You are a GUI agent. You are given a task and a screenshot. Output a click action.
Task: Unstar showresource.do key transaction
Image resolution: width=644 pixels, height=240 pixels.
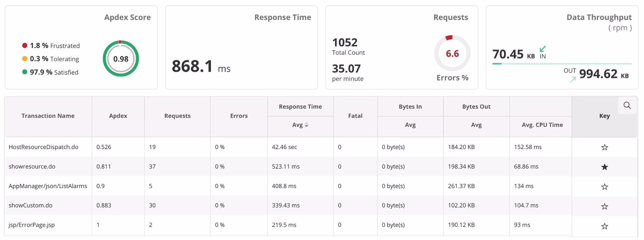pos(604,167)
